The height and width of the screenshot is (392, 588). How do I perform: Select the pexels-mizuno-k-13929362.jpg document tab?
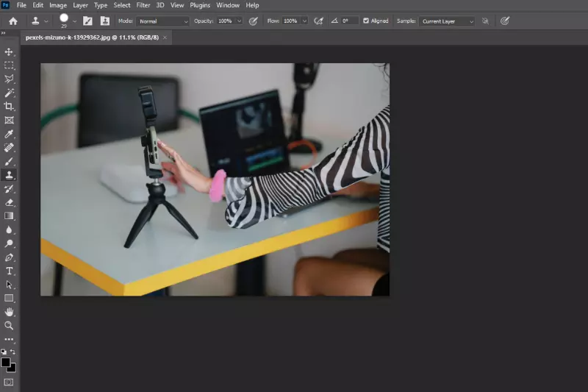click(x=93, y=38)
